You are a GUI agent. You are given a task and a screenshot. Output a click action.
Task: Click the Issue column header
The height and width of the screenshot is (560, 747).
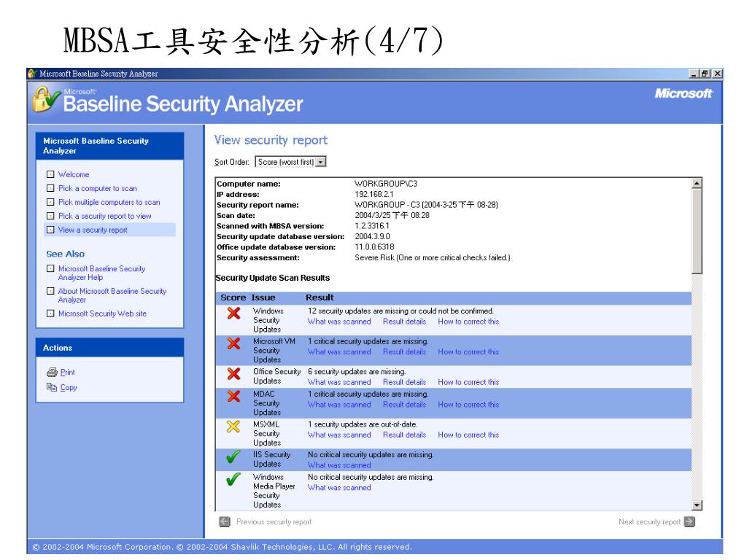(x=263, y=297)
